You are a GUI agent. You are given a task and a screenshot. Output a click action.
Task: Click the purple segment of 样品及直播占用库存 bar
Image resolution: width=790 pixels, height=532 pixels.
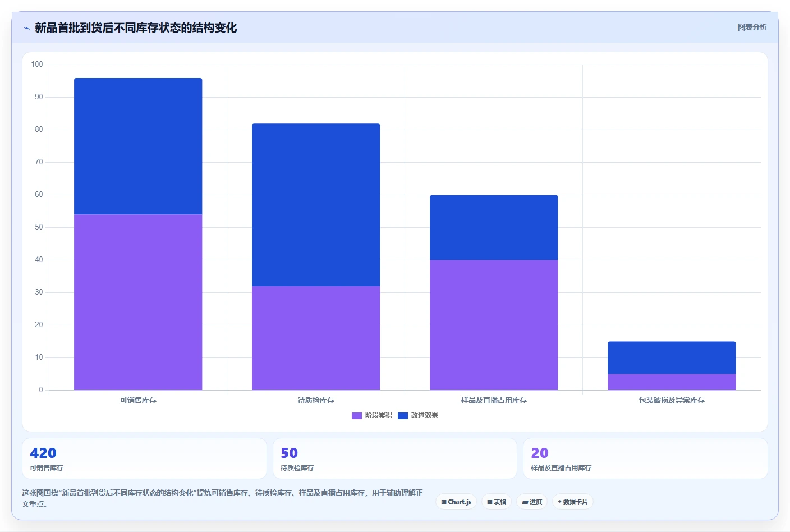pos(494,325)
